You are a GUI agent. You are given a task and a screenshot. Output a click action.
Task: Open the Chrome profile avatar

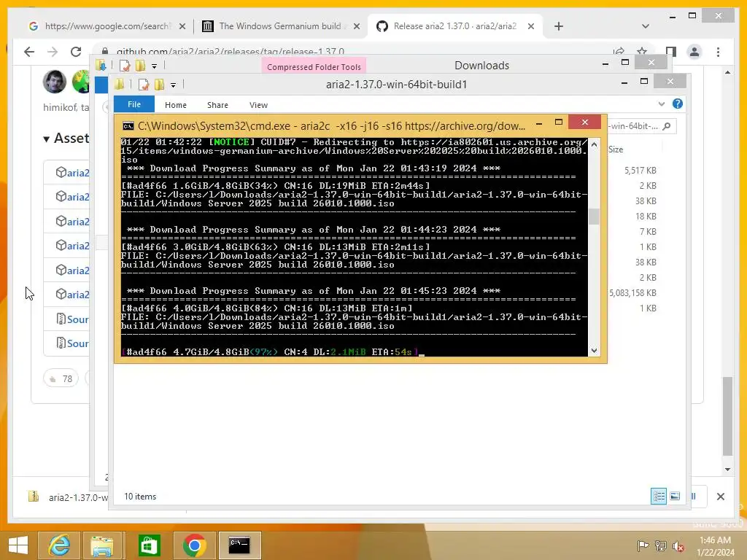click(x=694, y=52)
